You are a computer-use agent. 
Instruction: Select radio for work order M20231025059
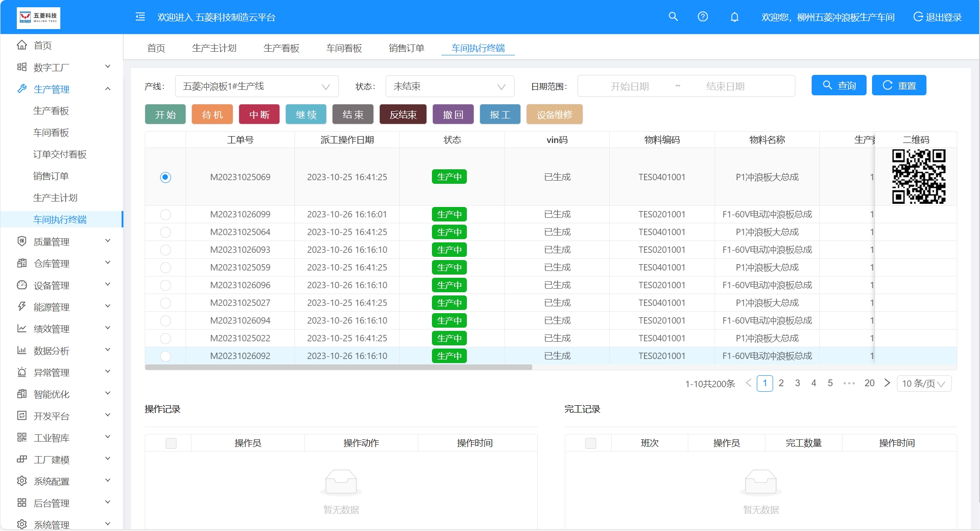pos(166,267)
